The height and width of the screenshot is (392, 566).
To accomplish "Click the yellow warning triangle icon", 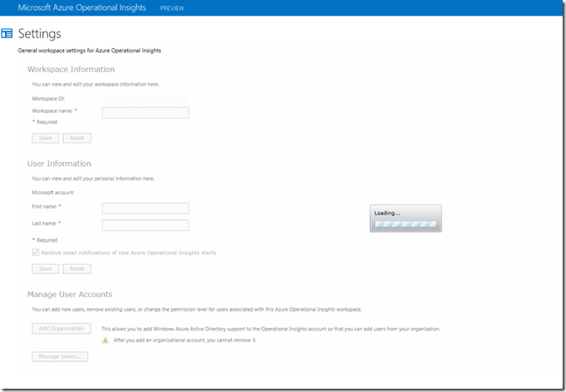I will pyautogui.click(x=105, y=340).
